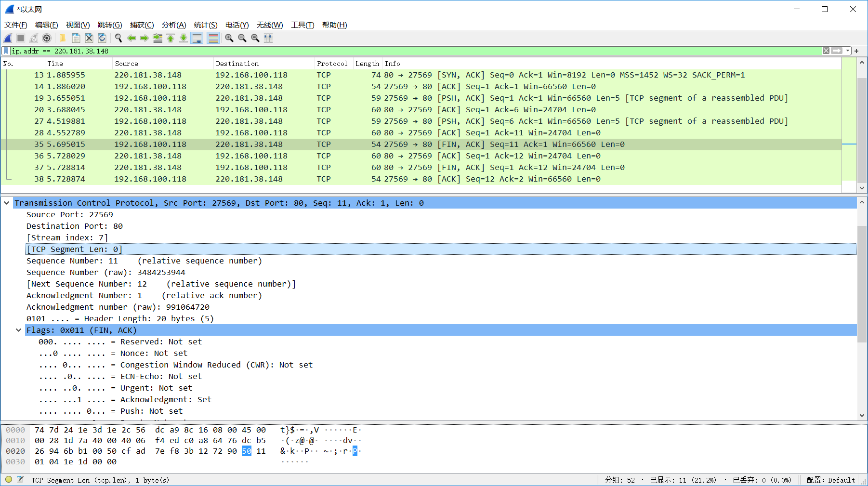
Task: Clear the display filter with X
Action: pos(826,51)
